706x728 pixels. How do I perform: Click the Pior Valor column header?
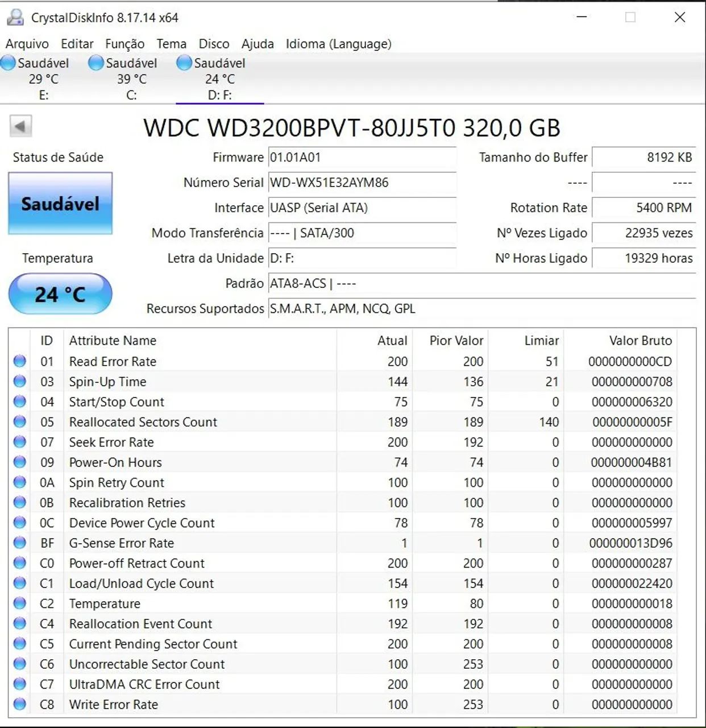(450, 341)
